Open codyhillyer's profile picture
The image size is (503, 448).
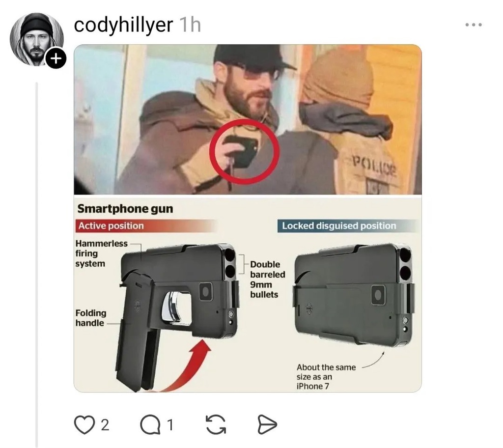[36, 39]
